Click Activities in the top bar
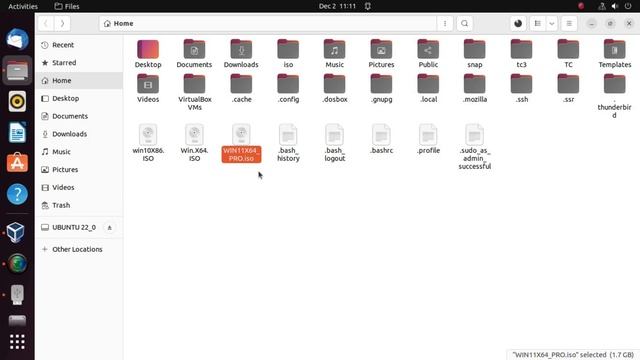The image size is (640, 360). point(23,6)
